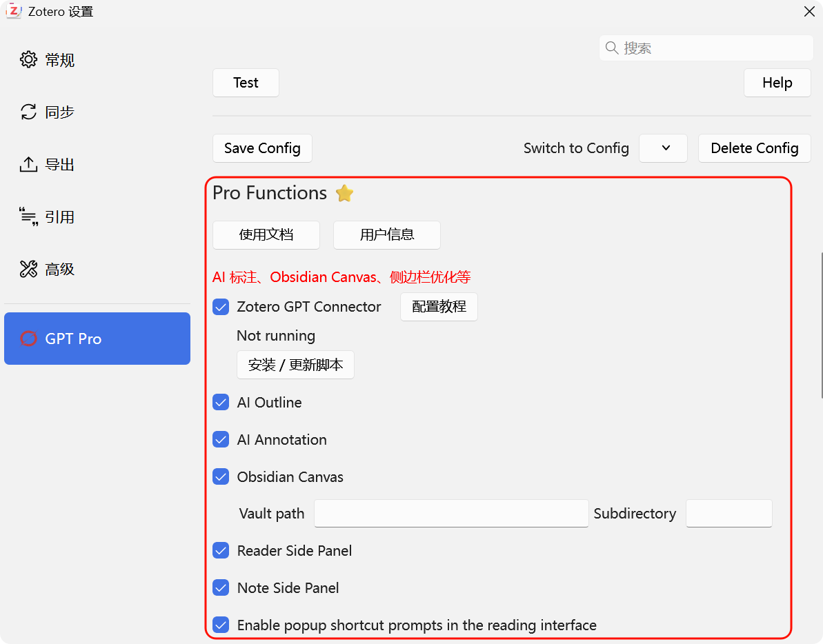The width and height of the screenshot is (823, 644).
Task: Click Save Config button
Action: pyautogui.click(x=262, y=148)
